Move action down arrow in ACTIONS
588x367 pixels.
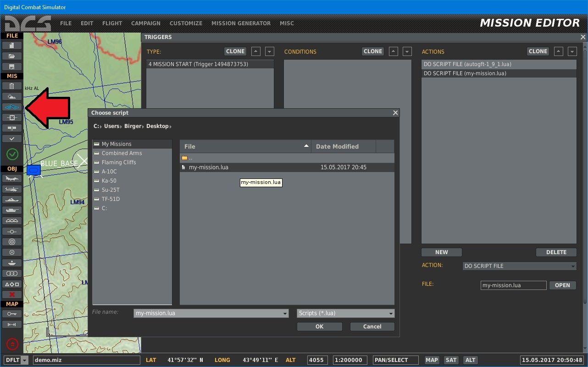[572, 51]
